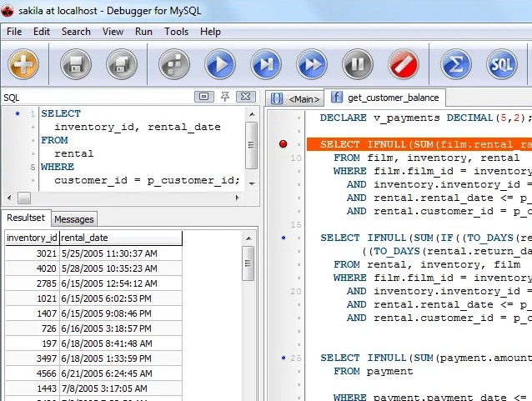Select the cell with inventory_id 197

pos(33,343)
